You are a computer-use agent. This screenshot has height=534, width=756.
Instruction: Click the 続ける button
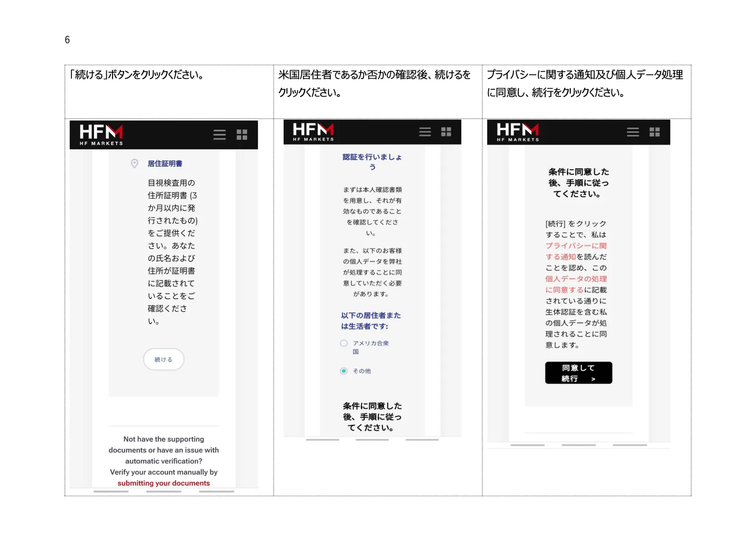click(163, 359)
